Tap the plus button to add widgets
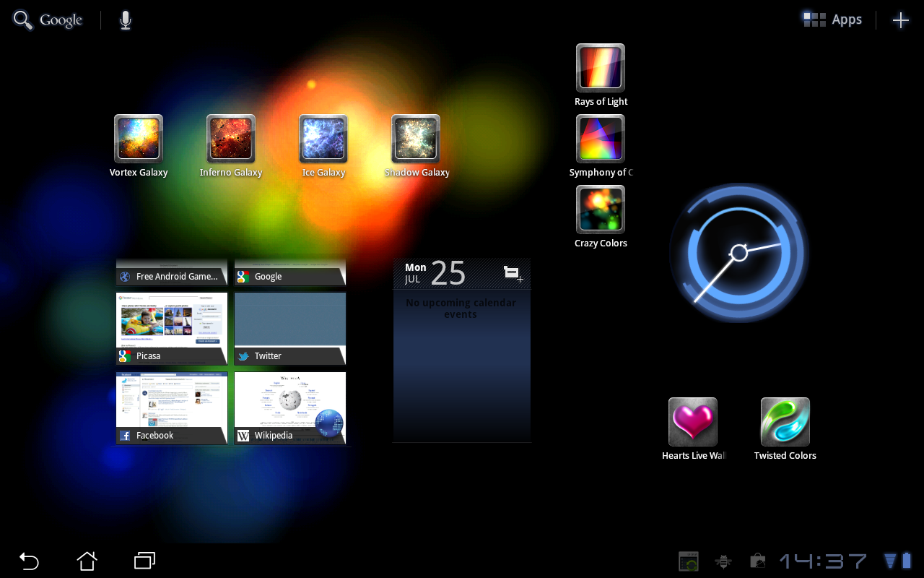Image resolution: width=924 pixels, height=578 pixels. pyautogui.click(x=900, y=20)
